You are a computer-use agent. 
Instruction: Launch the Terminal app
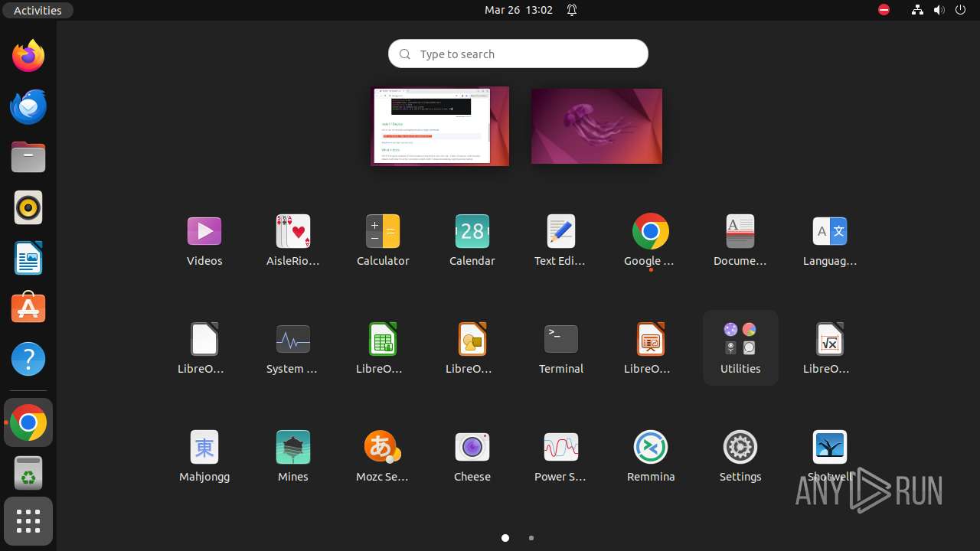[561, 348]
